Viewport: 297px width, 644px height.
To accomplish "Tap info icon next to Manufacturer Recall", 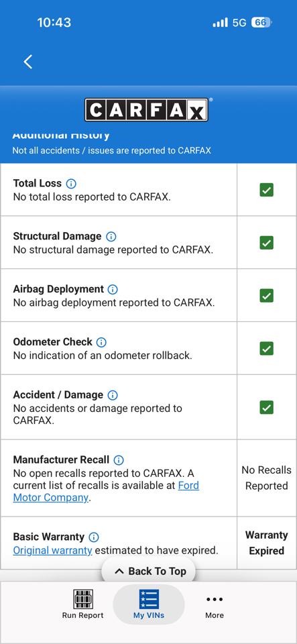I will click(119, 460).
